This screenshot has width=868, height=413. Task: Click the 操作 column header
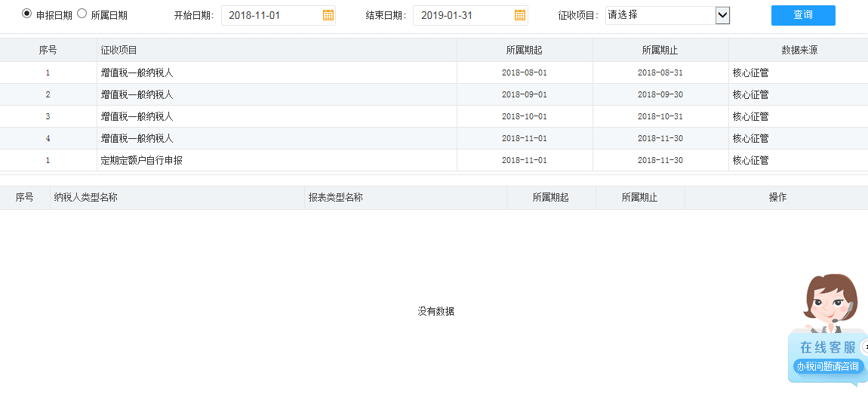tap(777, 197)
